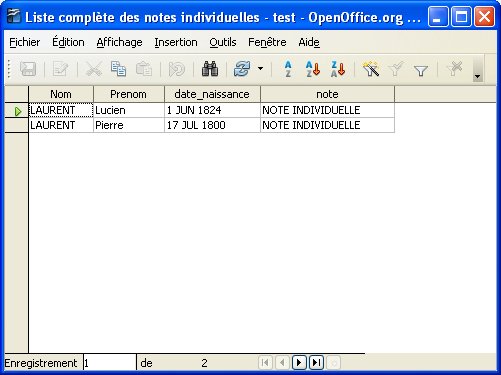The width and height of the screenshot is (501, 375).
Task: Open the Outils menu
Action: [x=223, y=42]
